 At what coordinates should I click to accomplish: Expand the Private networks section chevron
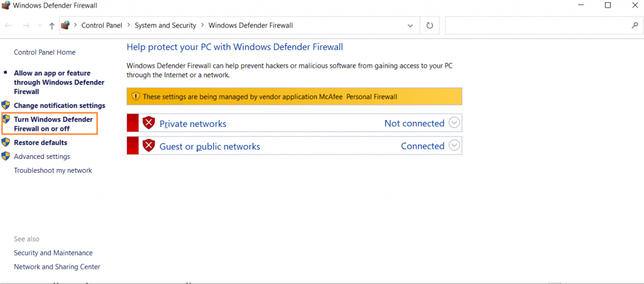455,123
